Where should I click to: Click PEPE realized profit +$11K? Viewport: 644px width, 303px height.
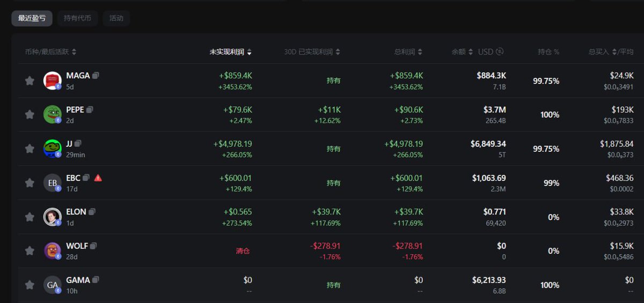tap(329, 109)
